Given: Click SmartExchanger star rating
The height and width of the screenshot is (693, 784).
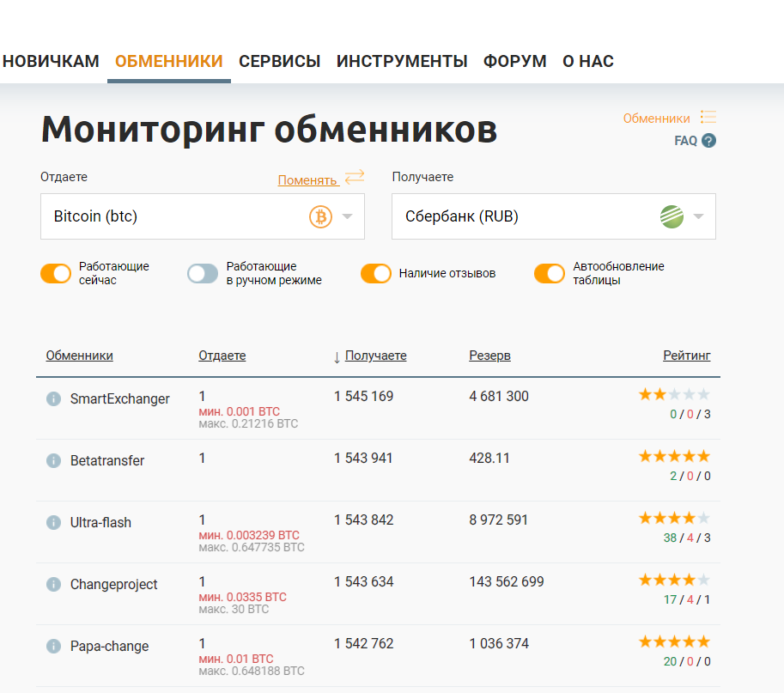Looking at the screenshot, I should click(674, 394).
